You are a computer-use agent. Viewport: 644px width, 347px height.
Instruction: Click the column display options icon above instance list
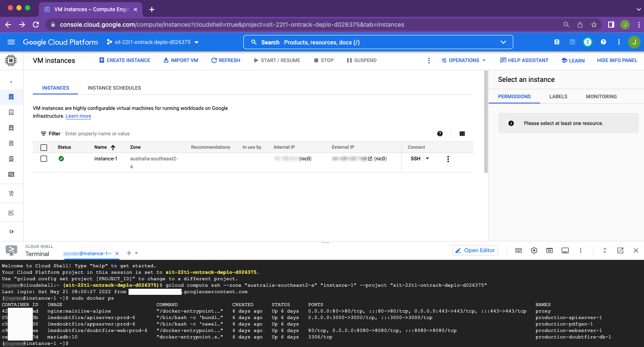point(462,134)
